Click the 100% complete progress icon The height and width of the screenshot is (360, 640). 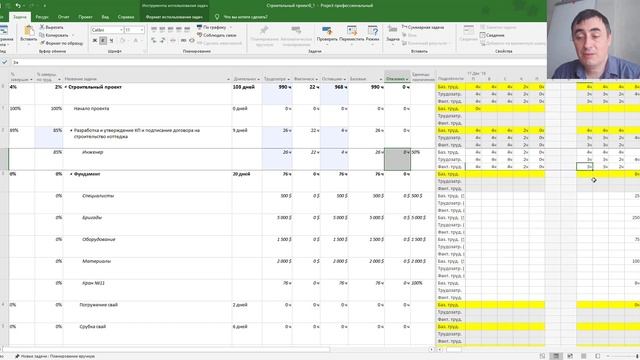187,29
